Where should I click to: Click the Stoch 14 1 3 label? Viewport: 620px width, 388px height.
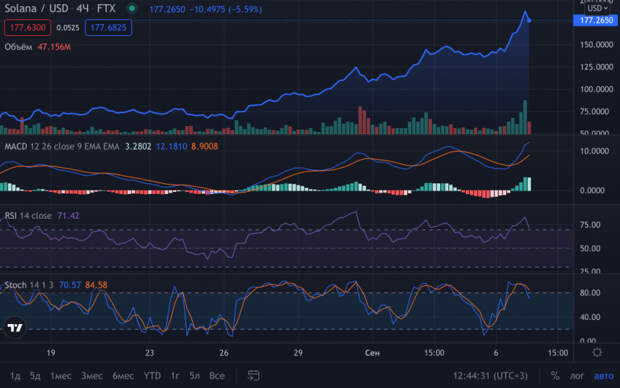29,285
